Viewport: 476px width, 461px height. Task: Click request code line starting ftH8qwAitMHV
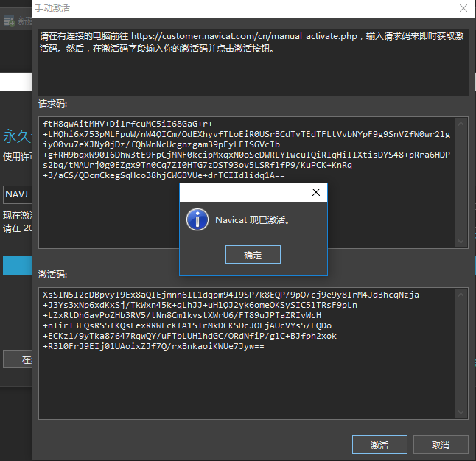click(x=127, y=124)
